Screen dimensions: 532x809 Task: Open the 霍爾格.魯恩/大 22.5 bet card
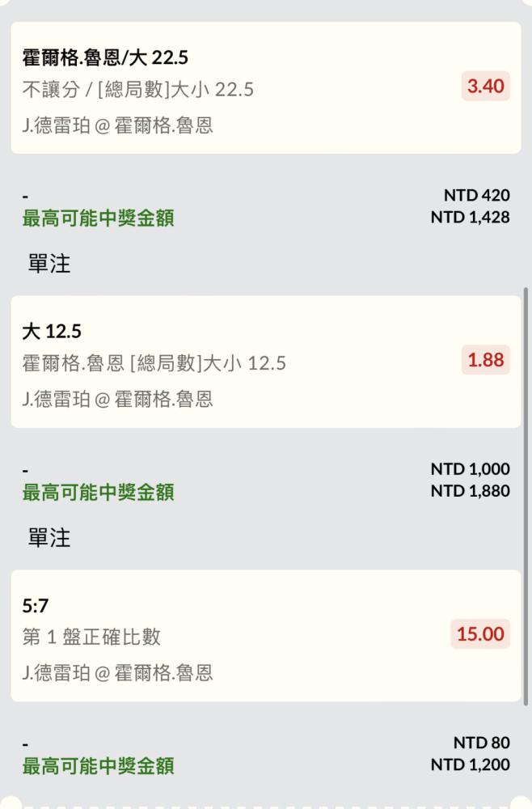coord(266,87)
